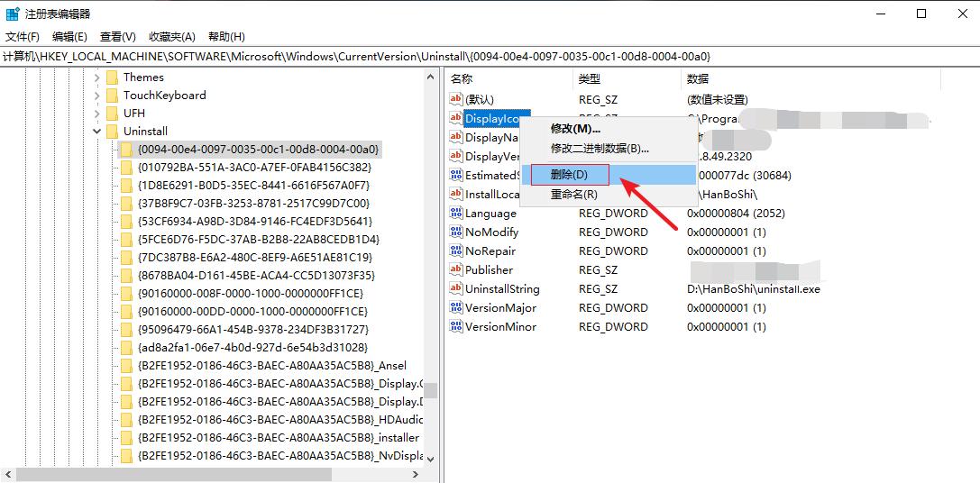
Task: Select the {ad8a2fa1-06e7-4b0d-927d-6e54b3d31028} key
Action: [252, 348]
